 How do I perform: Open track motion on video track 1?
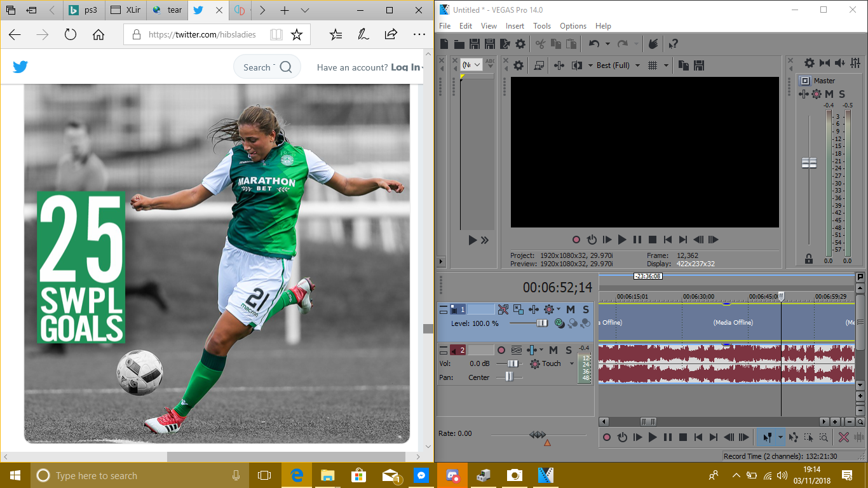click(x=519, y=309)
